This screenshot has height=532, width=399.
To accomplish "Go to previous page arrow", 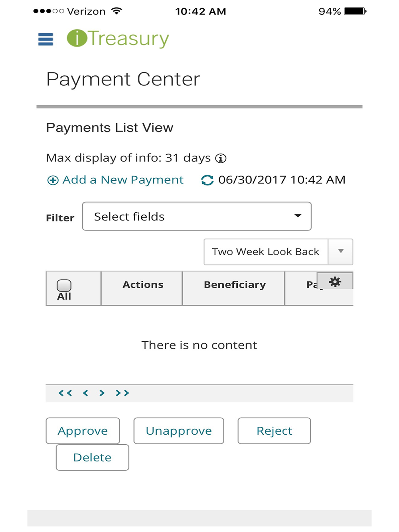I will coord(85,393).
